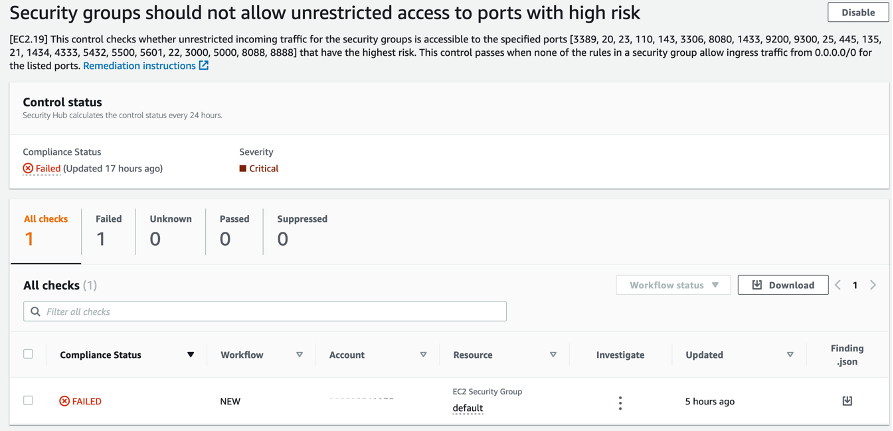
Task: Download the finding .json file icon
Action: pos(847,401)
